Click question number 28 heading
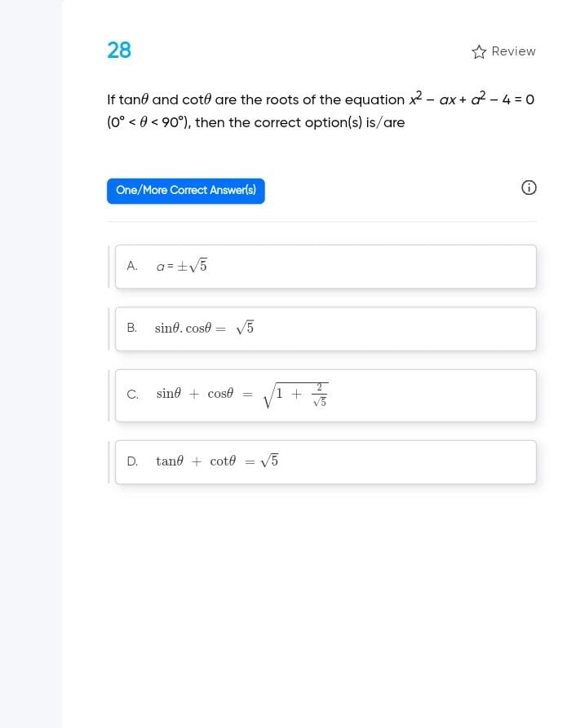The image size is (567, 728). click(119, 51)
